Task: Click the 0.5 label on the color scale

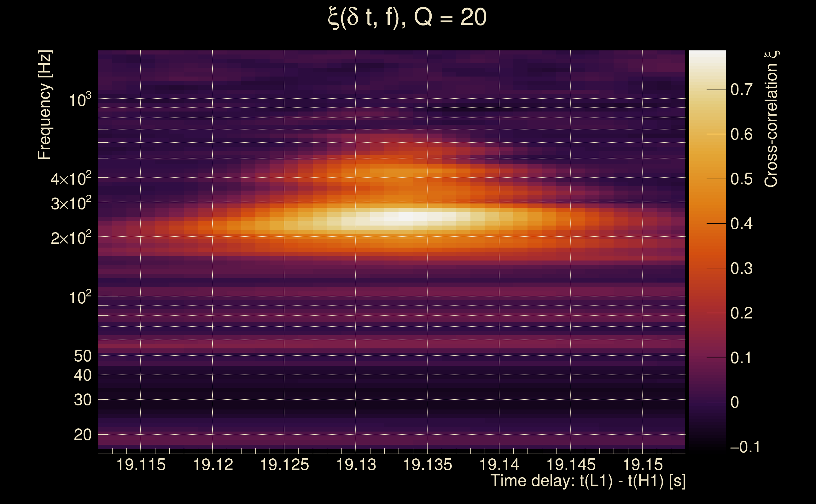Action: pyautogui.click(x=741, y=179)
